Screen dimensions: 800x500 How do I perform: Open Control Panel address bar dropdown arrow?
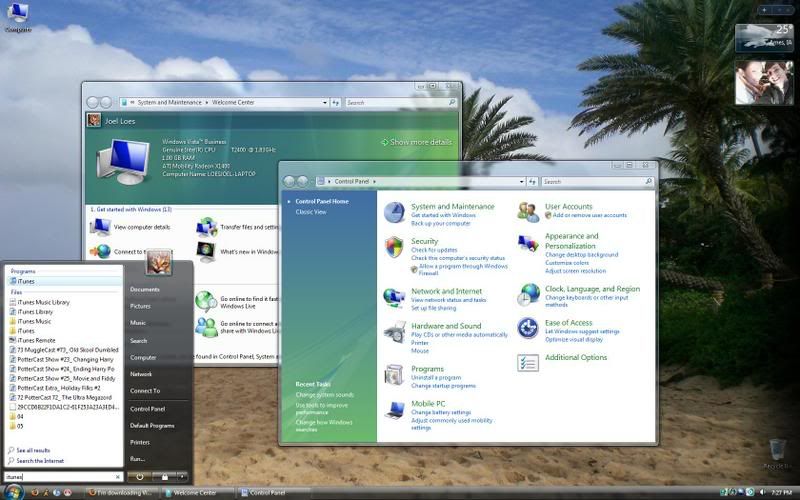click(x=522, y=182)
